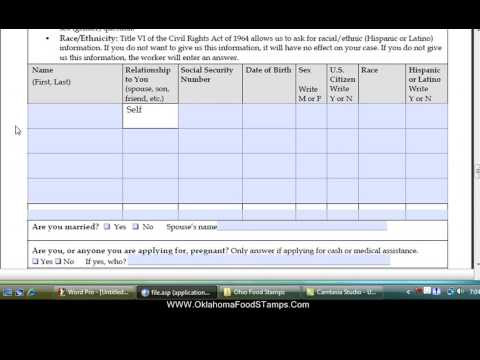480x360 pixels.
Task: Tick No under the pregnant question
Action: pyautogui.click(x=58, y=261)
